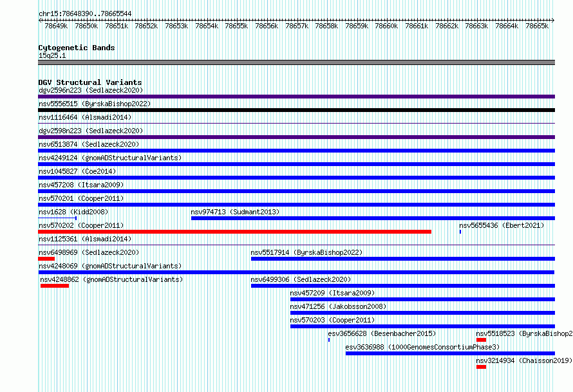Click the small nsv5655436 (Ebert2021) marker
The image size is (573, 392).
[460, 232]
